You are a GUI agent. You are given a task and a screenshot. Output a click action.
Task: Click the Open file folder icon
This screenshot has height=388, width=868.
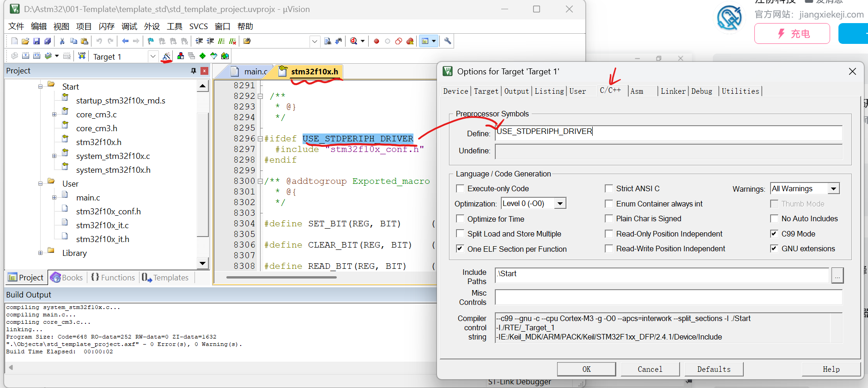point(25,41)
